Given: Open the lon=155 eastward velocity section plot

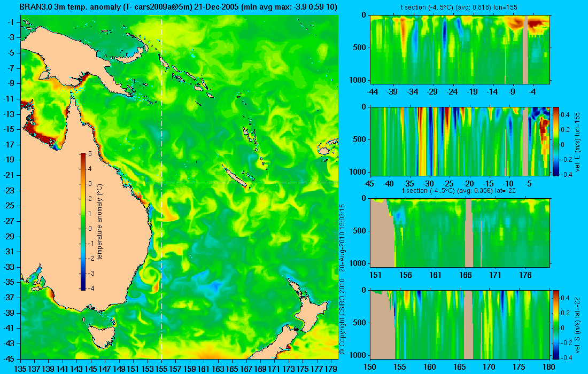Looking at the screenshot, I should point(460,141).
